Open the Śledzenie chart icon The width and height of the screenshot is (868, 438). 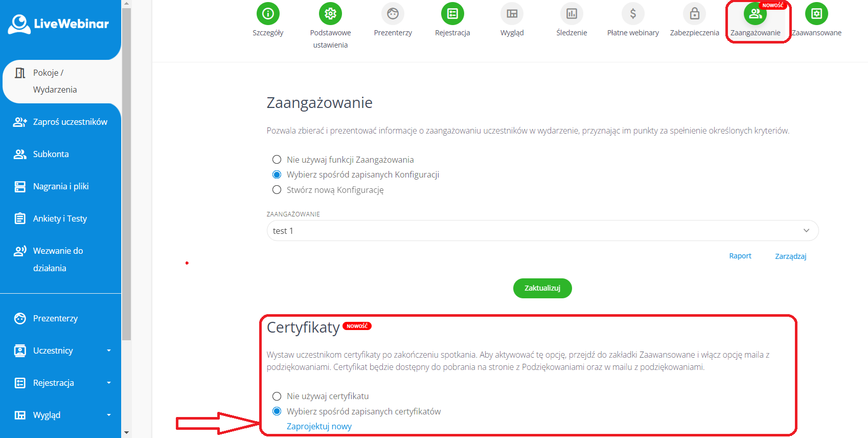(572, 14)
